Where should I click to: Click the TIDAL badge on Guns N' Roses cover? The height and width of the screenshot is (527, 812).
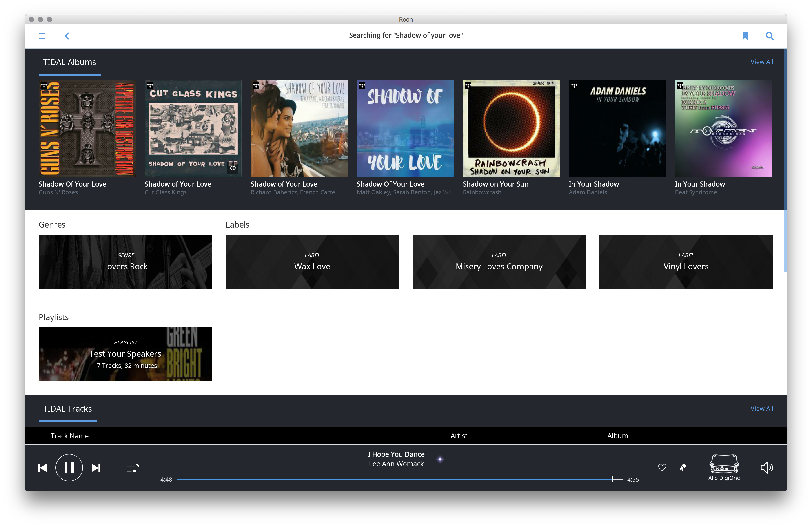coord(44,85)
